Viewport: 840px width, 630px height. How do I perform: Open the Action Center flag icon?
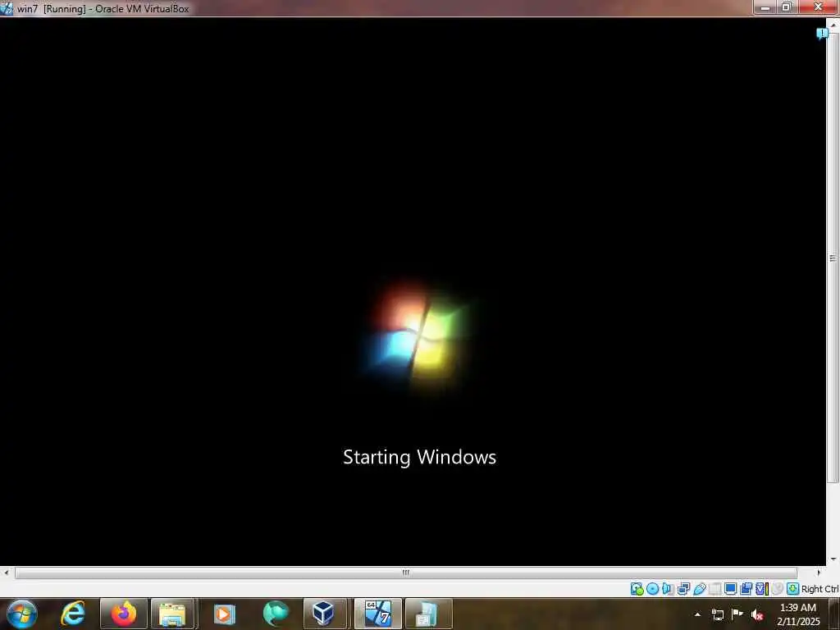point(737,614)
